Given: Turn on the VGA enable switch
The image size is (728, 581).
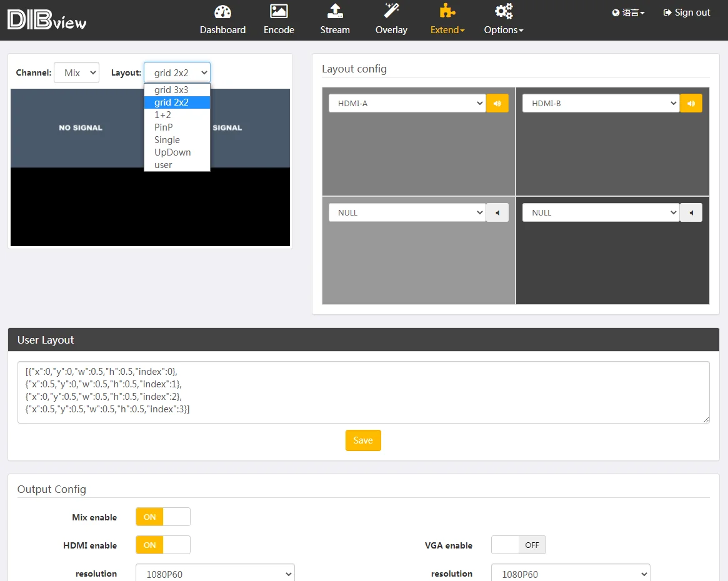Looking at the screenshot, I should (519, 545).
